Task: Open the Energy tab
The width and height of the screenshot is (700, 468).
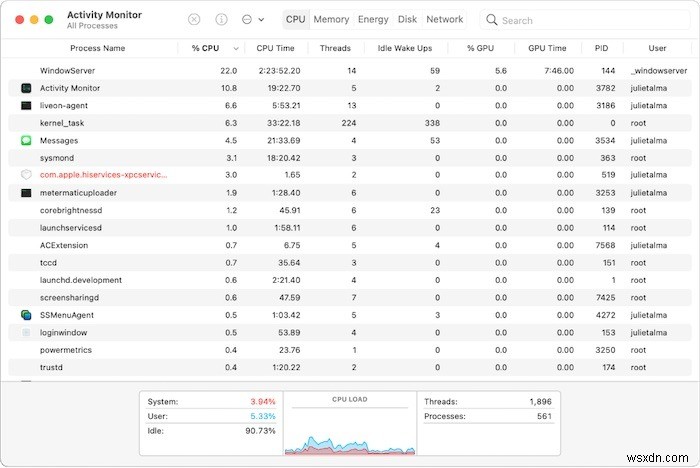Action: point(373,19)
